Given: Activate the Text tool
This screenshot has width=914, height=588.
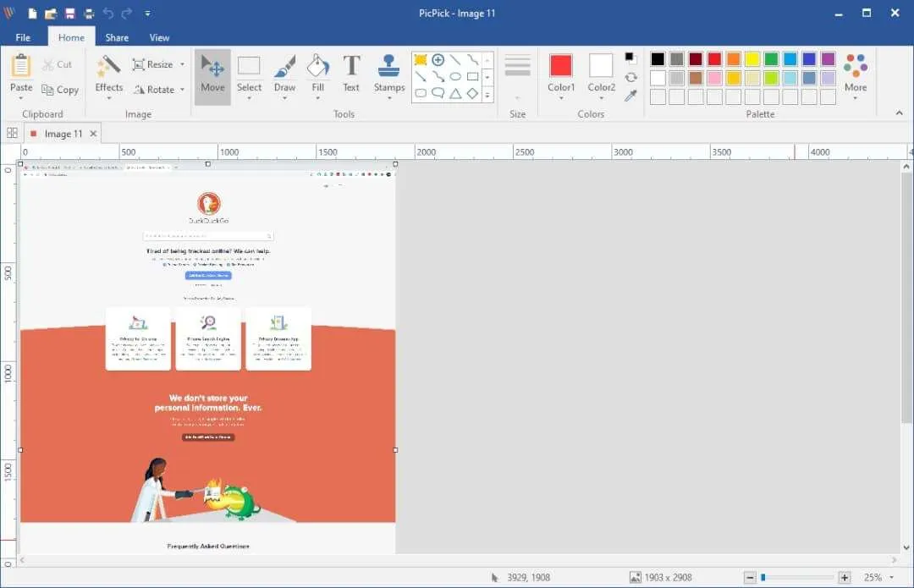Looking at the screenshot, I should 351,74.
